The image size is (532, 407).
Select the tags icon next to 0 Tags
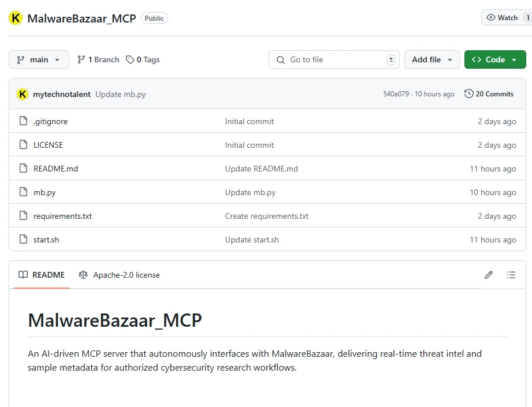pos(131,59)
